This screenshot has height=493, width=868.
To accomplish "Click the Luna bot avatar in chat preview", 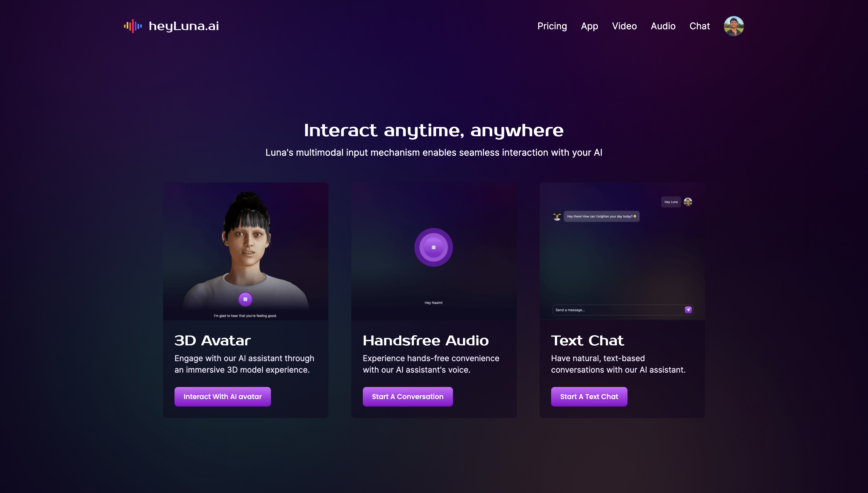I will (557, 216).
